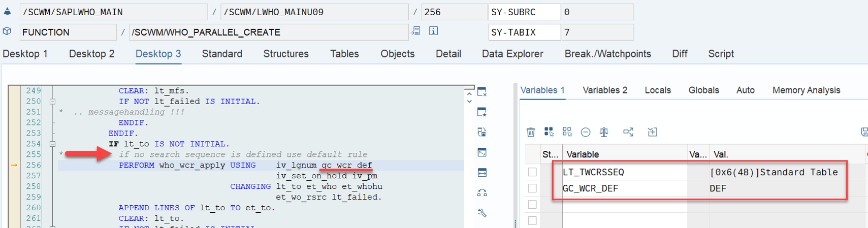The width and height of the screenshot is (868, 228).
Task: Switch to the Desktop 1 tab
Action: pyautogui.click(x=25, y=54)
